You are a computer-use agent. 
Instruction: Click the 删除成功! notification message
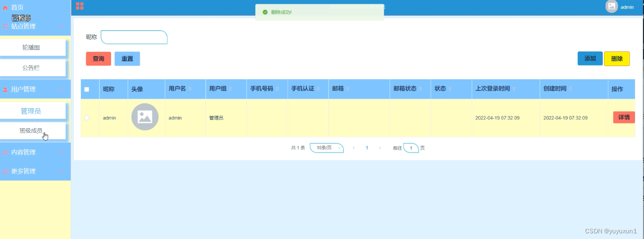[x=281, y=12]
